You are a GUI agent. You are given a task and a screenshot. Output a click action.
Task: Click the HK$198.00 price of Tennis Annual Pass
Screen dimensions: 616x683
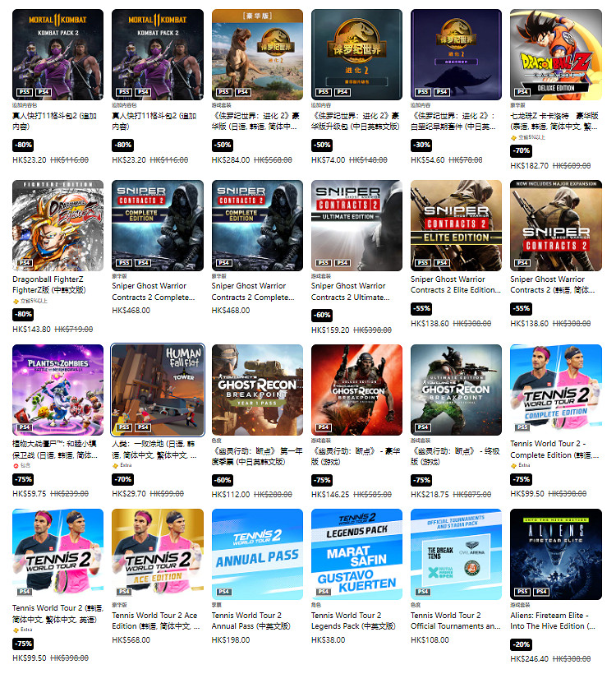(231, 640)
